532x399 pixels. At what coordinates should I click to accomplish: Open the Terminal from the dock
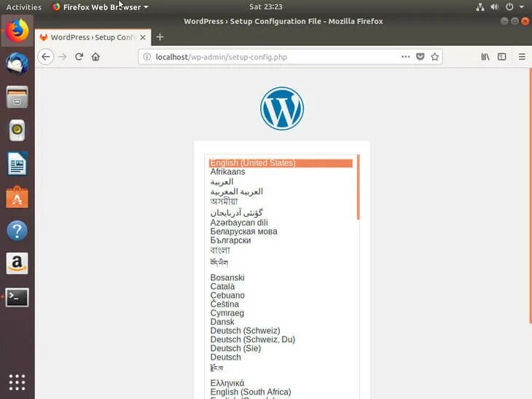coord(17,297)
